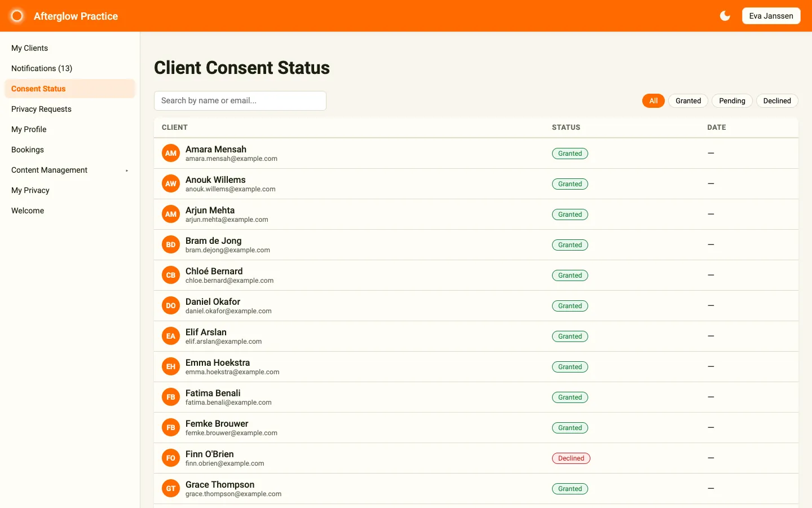The height and width of the screenshot is (508, 812).
Task: Select the client name Anouk Willems
Action: [x=215, y=179]
